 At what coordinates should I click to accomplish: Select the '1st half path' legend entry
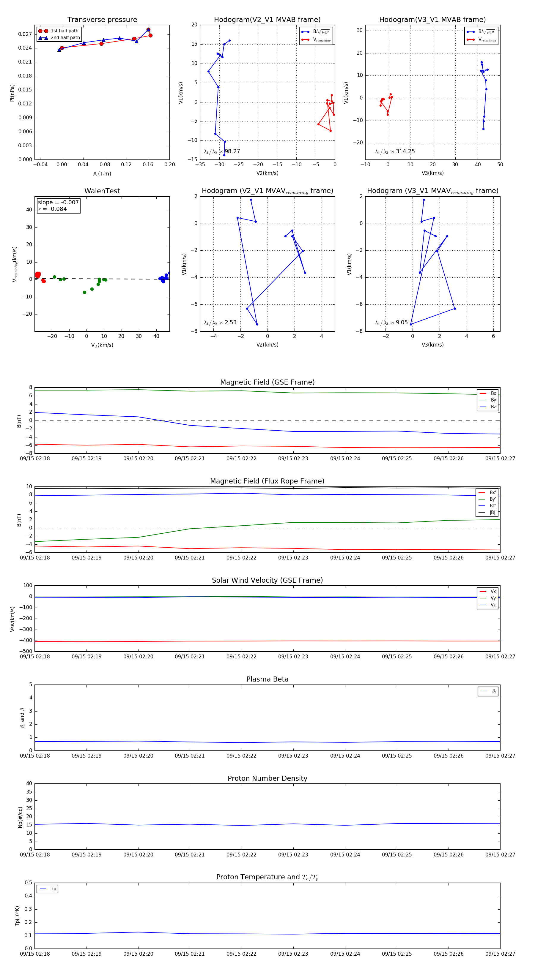tap(59, 31)
